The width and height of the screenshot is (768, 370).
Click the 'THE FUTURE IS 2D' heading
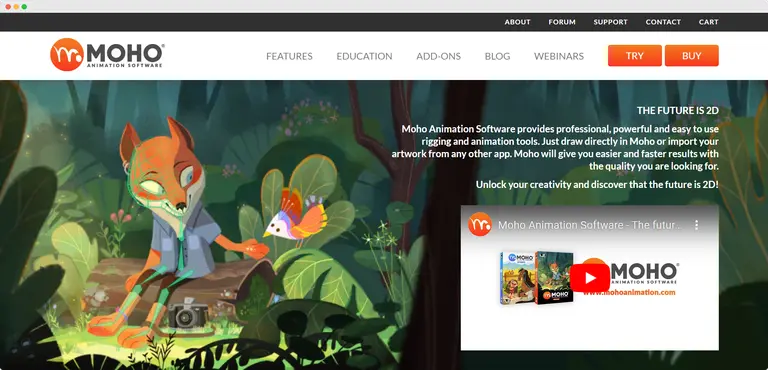click(677, 111)
